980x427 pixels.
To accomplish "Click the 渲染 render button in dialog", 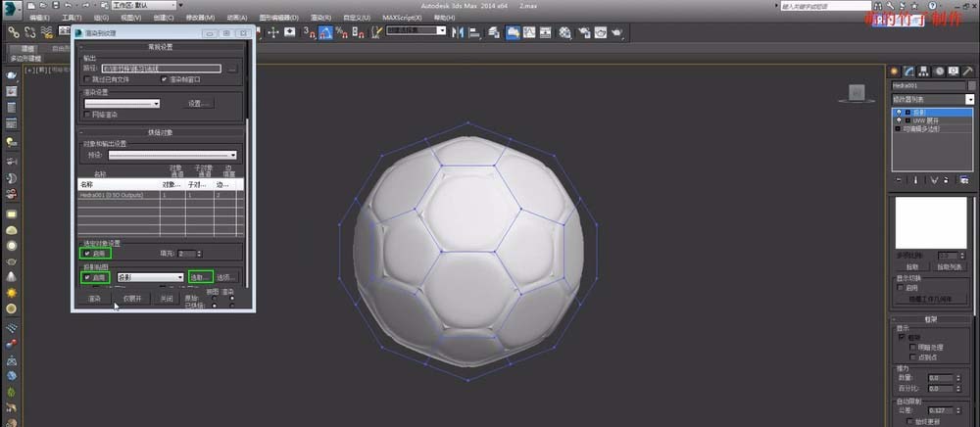I will [x=94, y=299].
